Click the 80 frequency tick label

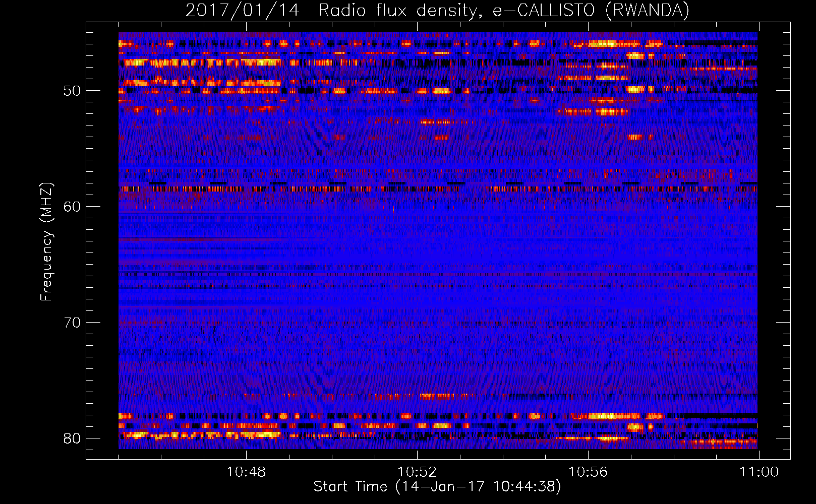72,438
